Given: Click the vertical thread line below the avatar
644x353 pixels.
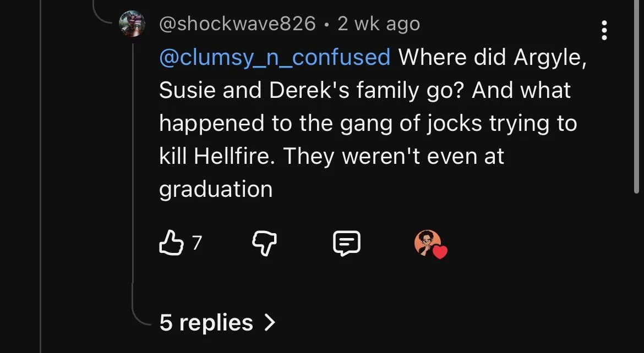Looking at the screenshot, I should 133,165.
